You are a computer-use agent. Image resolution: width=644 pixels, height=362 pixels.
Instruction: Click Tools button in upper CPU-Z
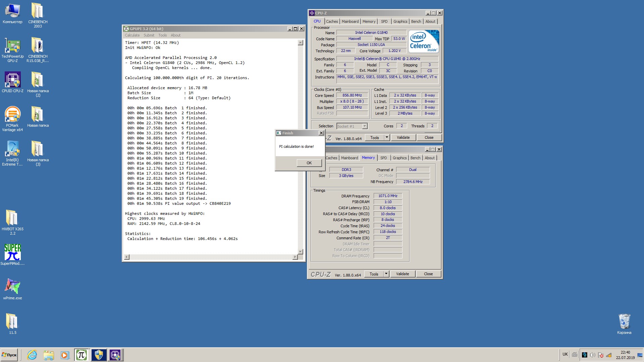375,138
